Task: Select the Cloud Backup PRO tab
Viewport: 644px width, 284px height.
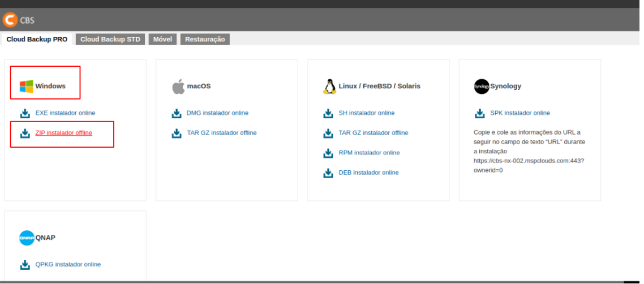Action: tap(37, 40)
